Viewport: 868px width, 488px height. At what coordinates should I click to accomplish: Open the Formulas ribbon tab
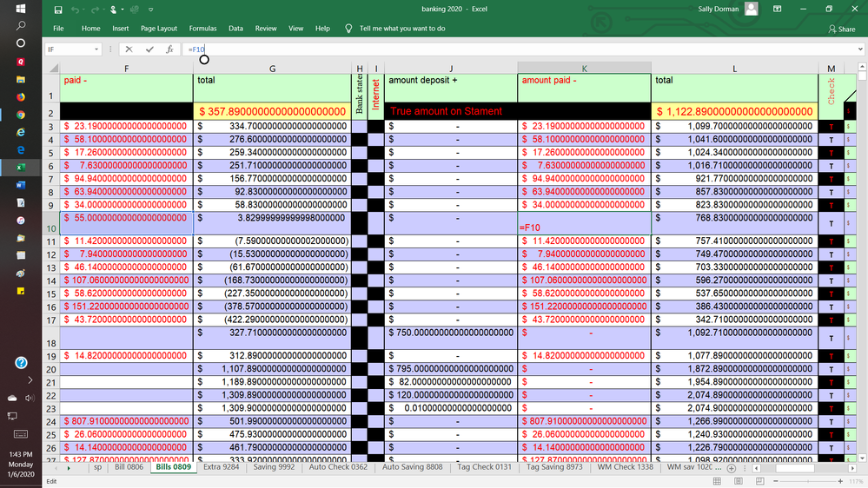tap(202, 28)
